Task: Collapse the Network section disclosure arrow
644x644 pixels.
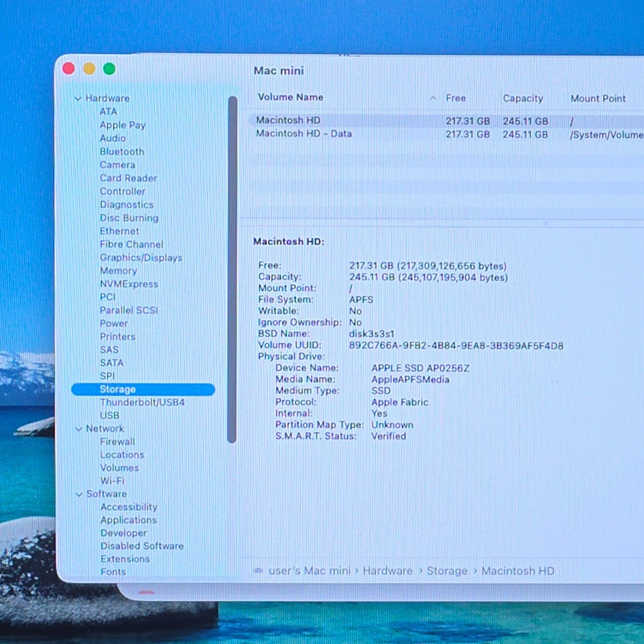Action: click(x=79, y=429)
